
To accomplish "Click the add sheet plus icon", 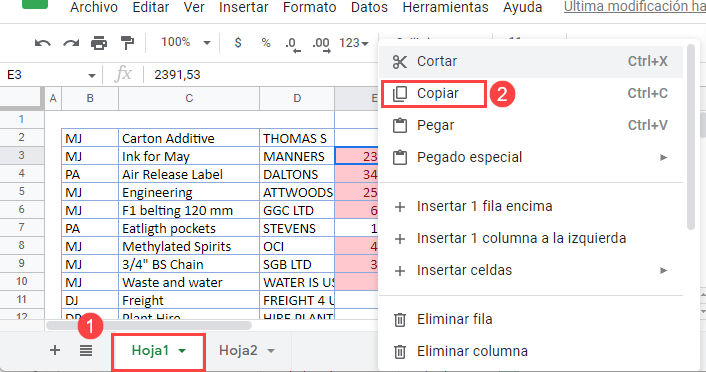I will (x=55, y=350).
